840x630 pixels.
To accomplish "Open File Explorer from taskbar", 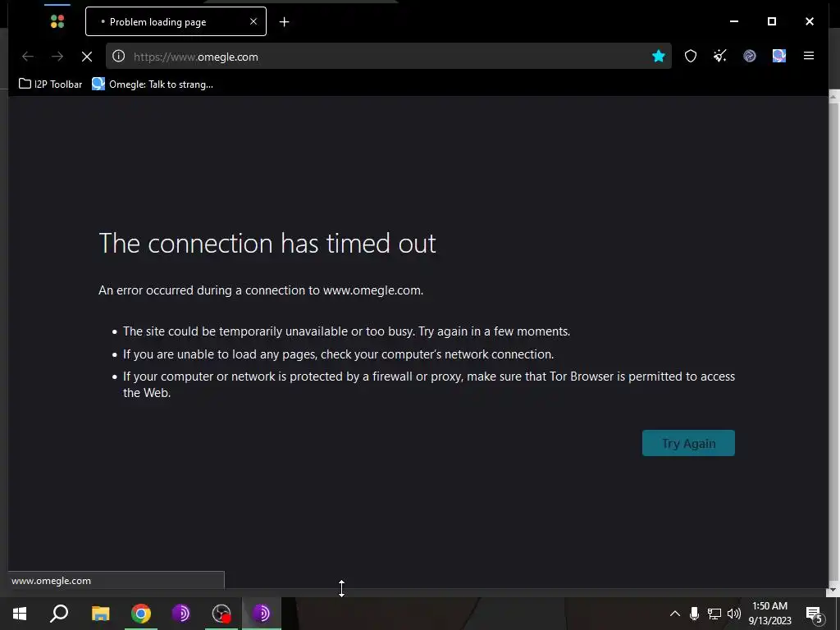I will point(100,614).
